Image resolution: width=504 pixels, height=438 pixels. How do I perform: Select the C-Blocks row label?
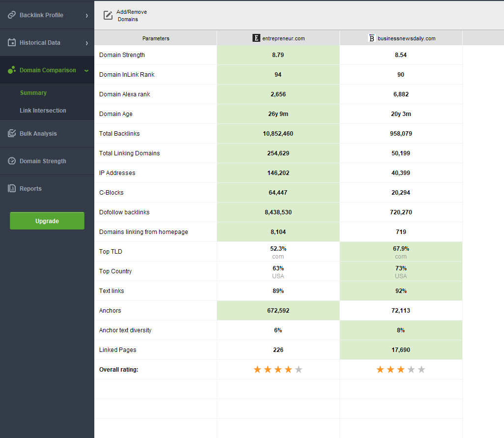point(111,192)
